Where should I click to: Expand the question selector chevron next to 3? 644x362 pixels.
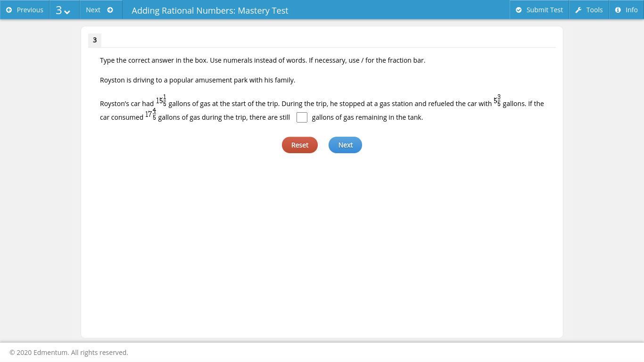coord(67,11)
